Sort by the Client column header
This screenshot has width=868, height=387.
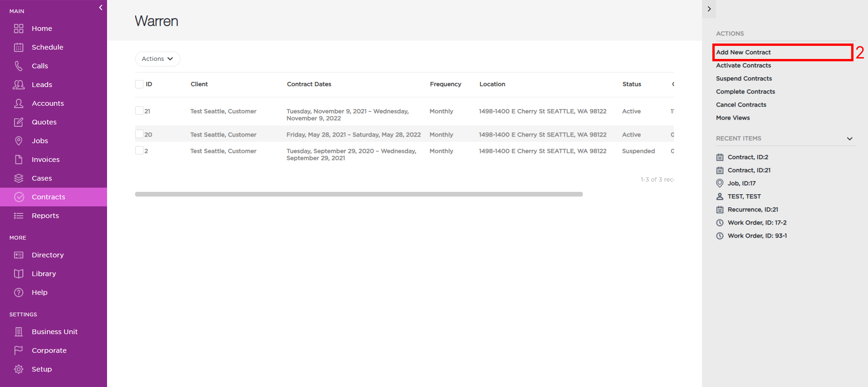[199, 84]
